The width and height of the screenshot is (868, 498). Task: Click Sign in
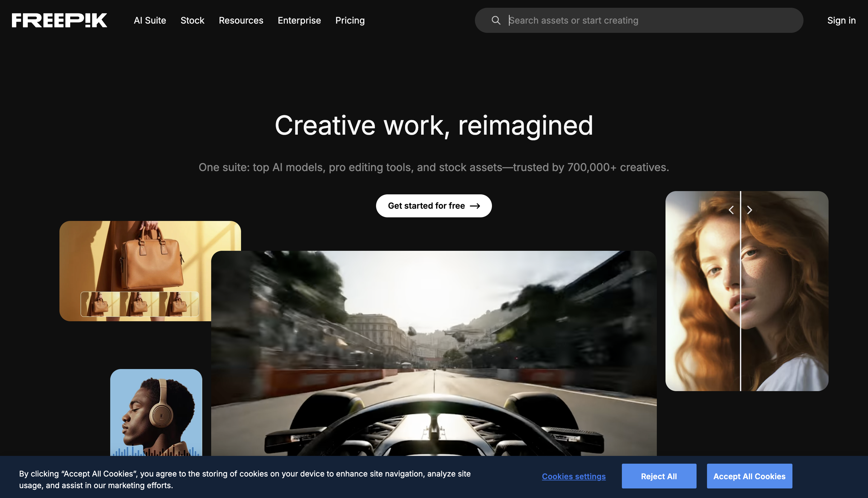(x=841, y=20)
